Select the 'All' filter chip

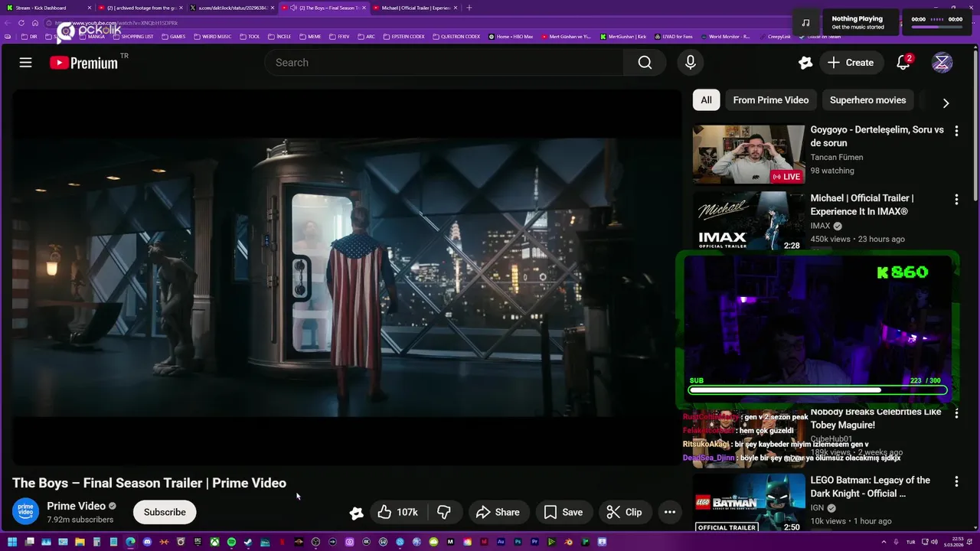(x=706, y=100)
